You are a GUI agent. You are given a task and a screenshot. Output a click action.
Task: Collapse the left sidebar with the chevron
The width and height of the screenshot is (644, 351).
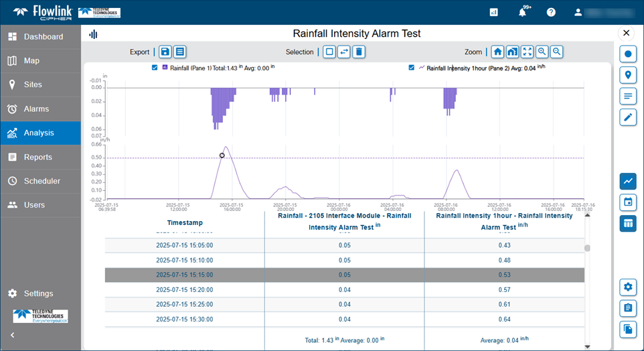tap(12, 335)
